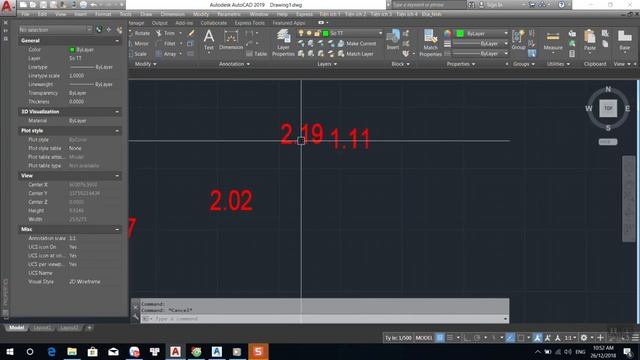
Task: Open the Express Tools ribbon tab
Action: [249, 23]
